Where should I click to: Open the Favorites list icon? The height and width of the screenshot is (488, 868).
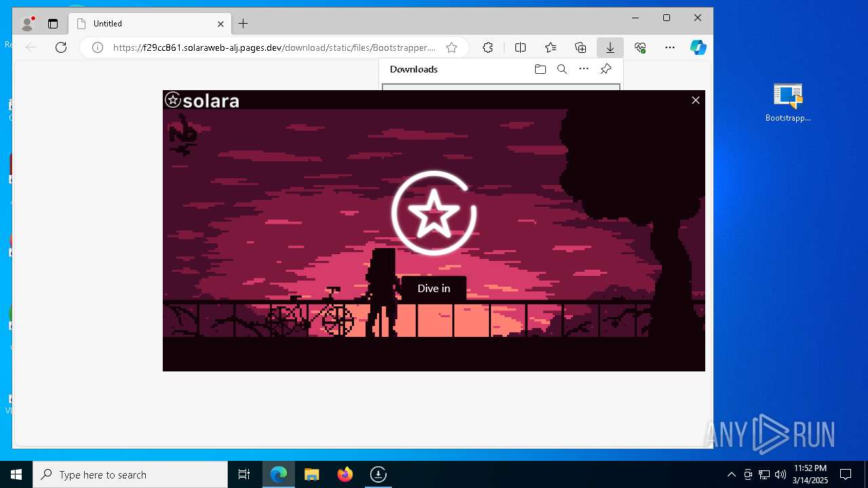click(x=551, y=47)
